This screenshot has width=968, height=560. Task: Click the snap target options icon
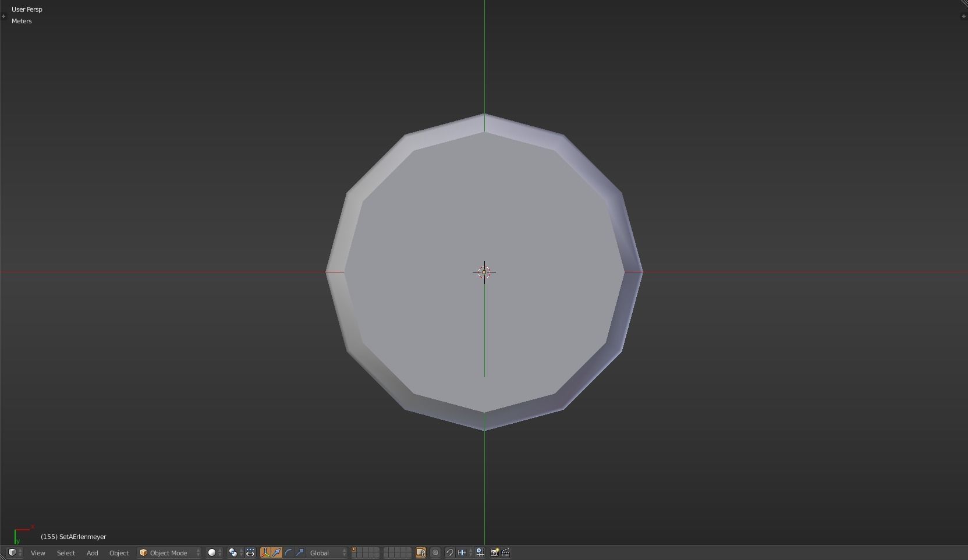pos(480,552)
